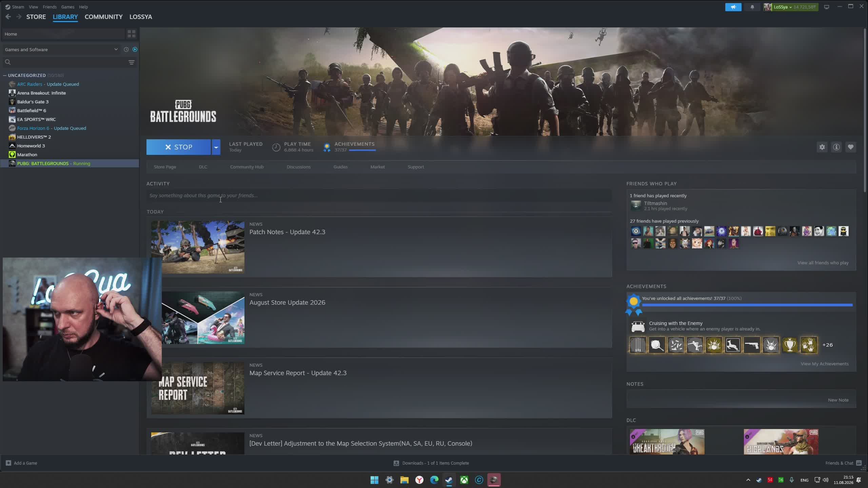Open Windows Start menu
The width and height of the screenshot is (868, 488).
click(374, 480)
